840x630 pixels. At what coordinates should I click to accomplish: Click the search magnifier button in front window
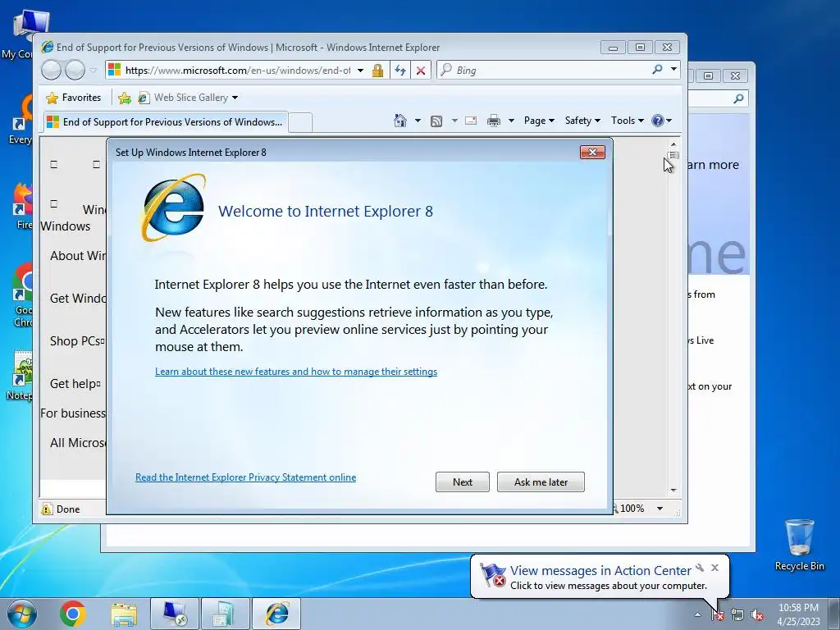657,70
